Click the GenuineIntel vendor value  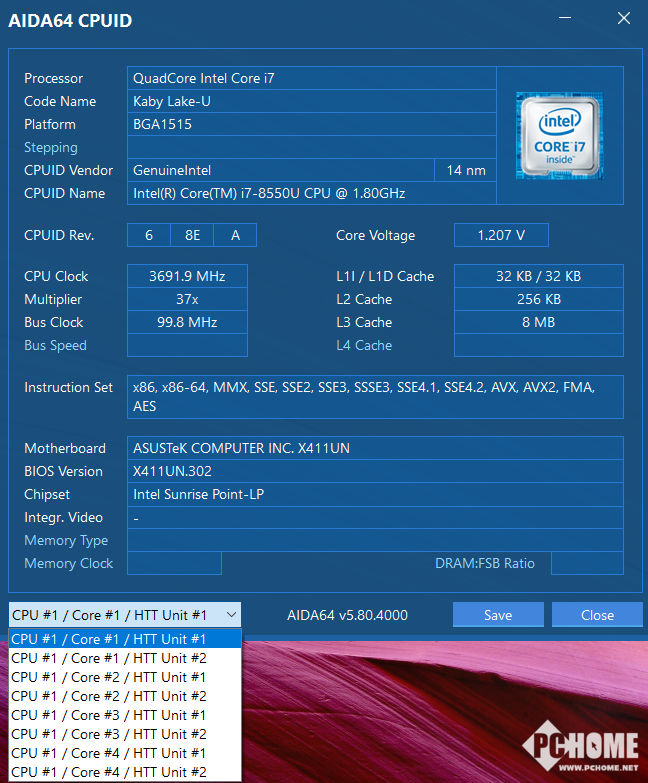click(281, 170)
